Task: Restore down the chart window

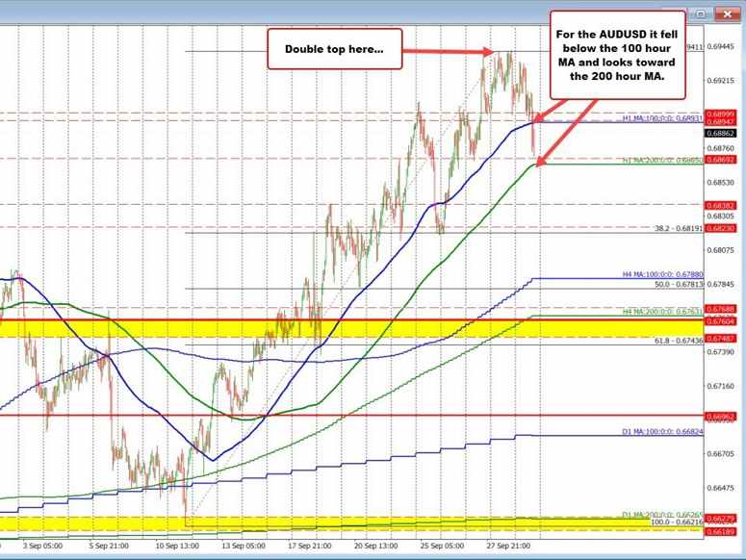Action: pos(701,14)
